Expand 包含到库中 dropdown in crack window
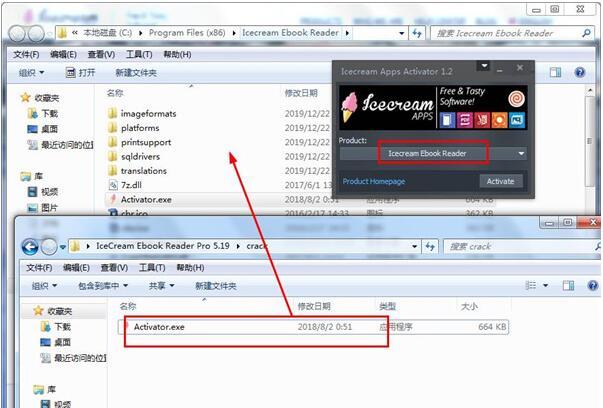This screenshot has width=603, height=408. click(103, 286)
